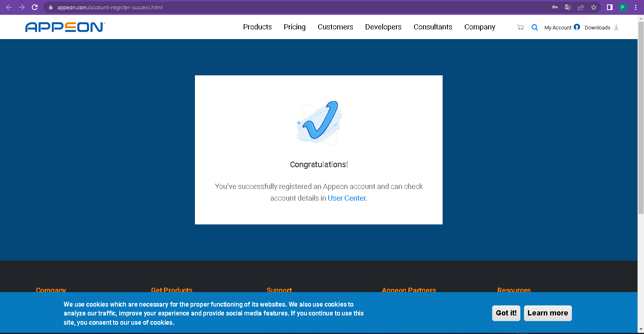Open the Chrome profile avatar

623,7
